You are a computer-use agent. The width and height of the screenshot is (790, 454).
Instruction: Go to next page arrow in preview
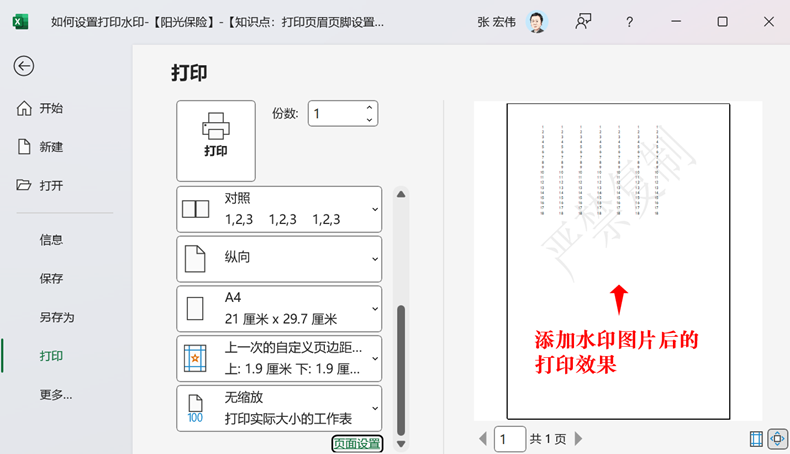tap(579, 439)
